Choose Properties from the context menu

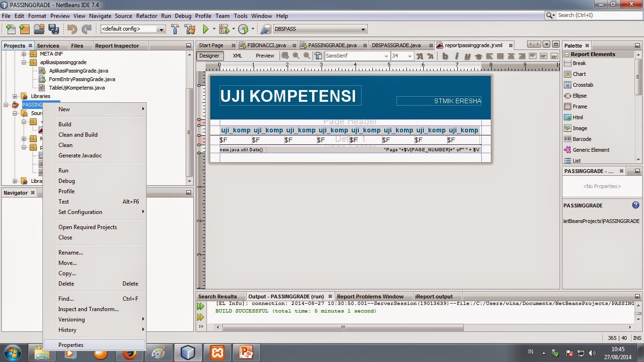[94, 345]
